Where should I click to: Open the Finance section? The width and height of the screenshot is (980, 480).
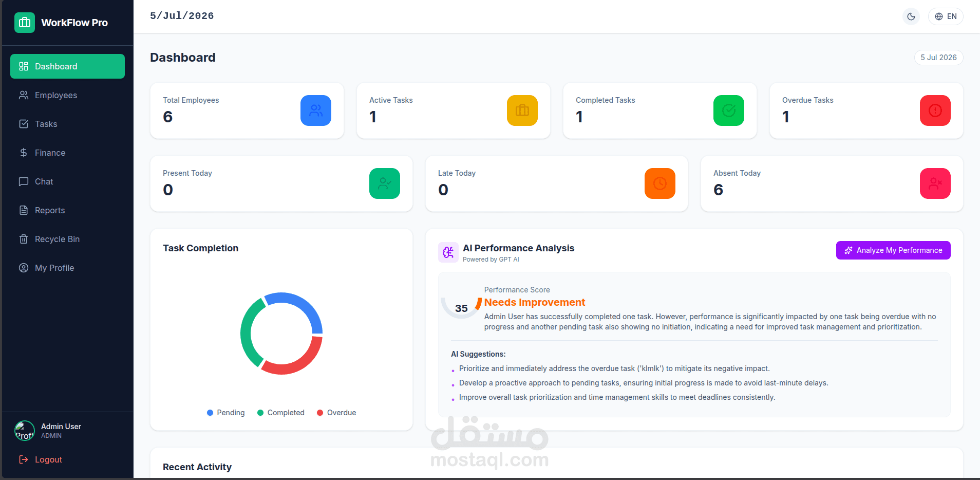coord(67,153)
